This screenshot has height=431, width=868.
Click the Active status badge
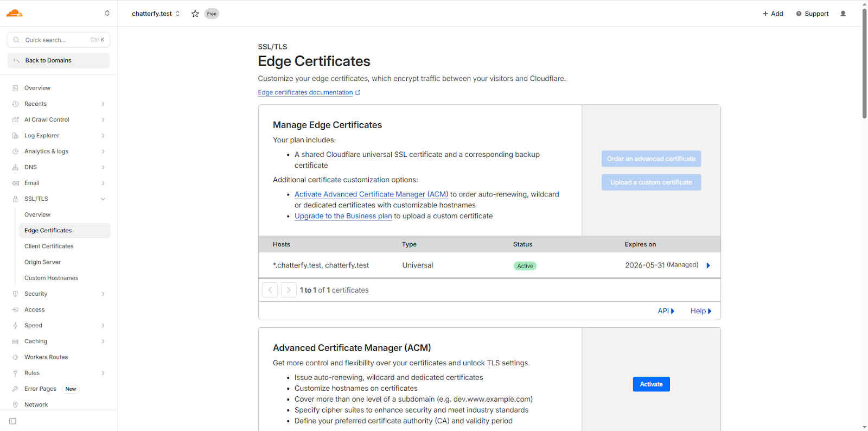point(525,266)
